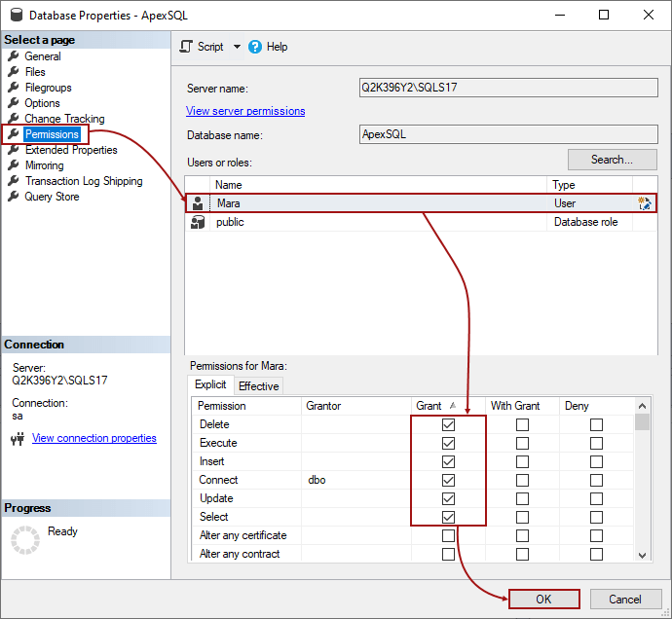Viewport: 672px width, 619px height.
Task: Click the wrench icon beside Query Store
Action: (14, 197)
